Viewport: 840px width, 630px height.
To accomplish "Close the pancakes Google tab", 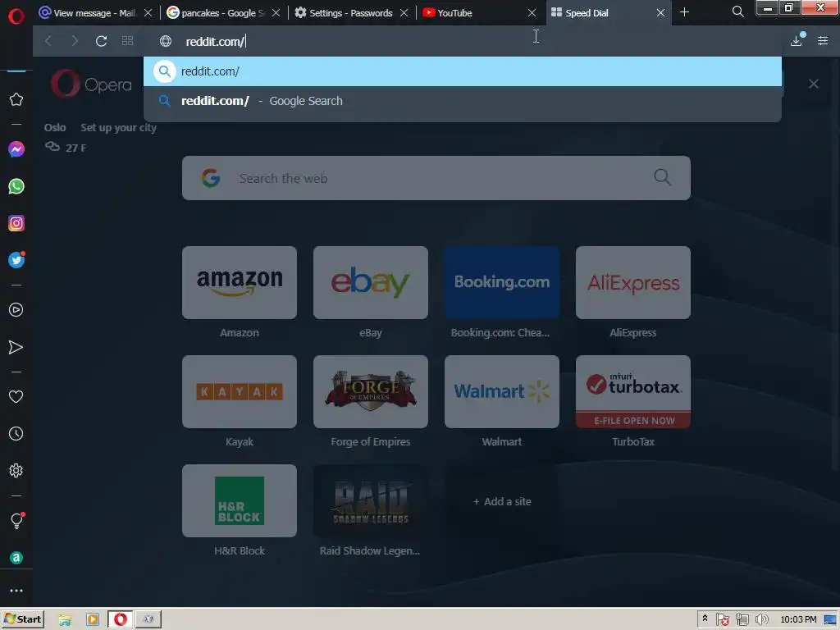I will [276, 12].
